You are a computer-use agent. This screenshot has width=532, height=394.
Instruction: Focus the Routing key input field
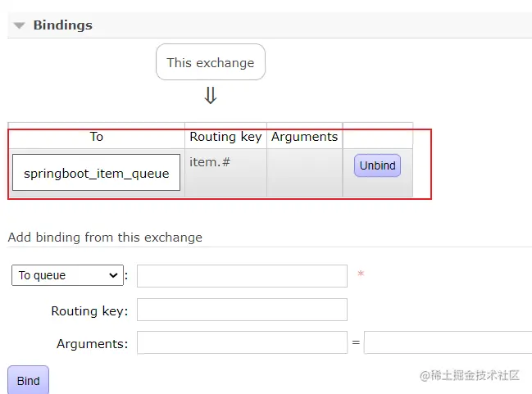click(x=242, y=310)
